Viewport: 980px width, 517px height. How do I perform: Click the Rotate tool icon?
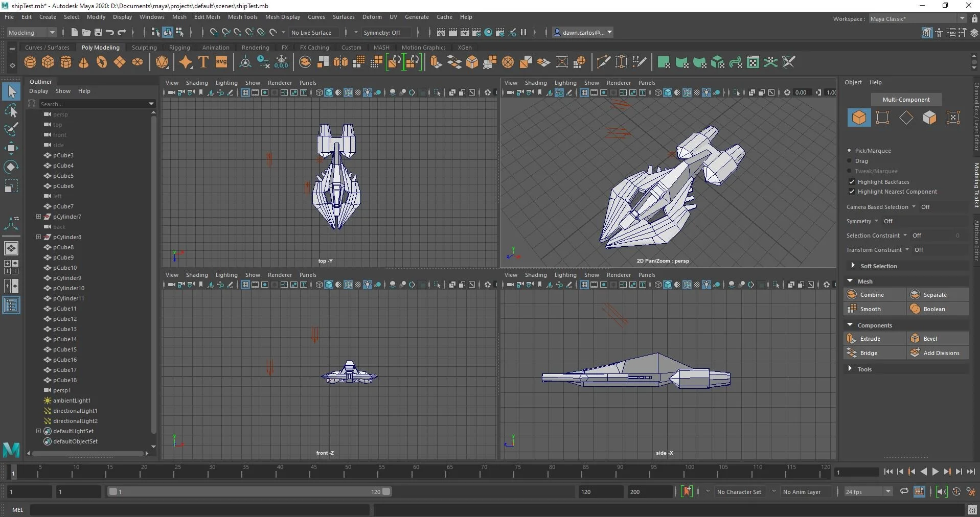tap(11, 167)
